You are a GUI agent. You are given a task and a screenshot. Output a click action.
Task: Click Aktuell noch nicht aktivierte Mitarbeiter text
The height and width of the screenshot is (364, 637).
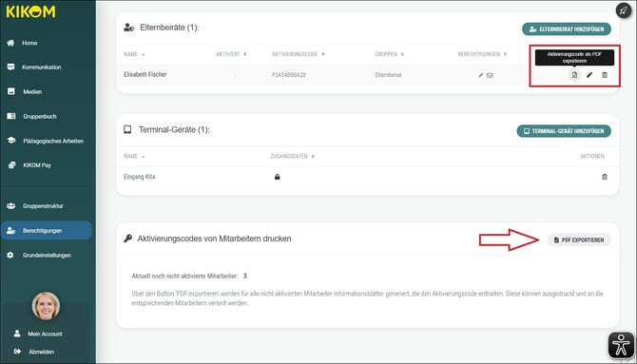[x=184, y=277]
